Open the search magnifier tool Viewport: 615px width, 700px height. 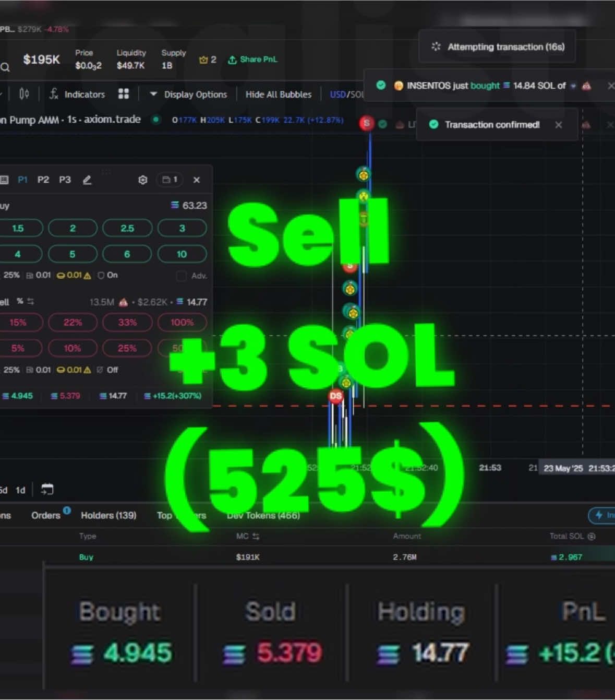coord(5,67)
